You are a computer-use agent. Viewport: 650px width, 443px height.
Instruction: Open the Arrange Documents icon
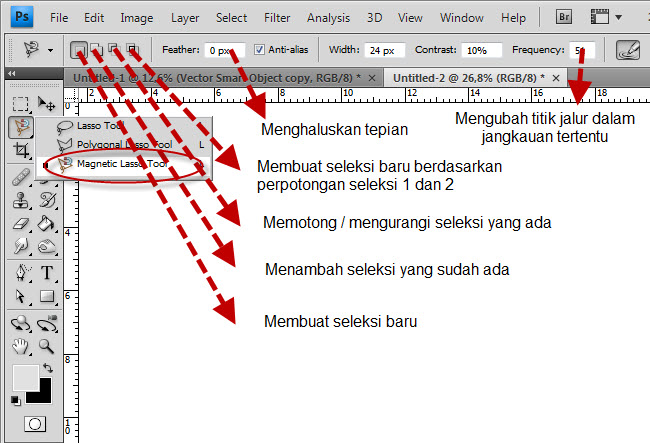(x=599, y=17)
